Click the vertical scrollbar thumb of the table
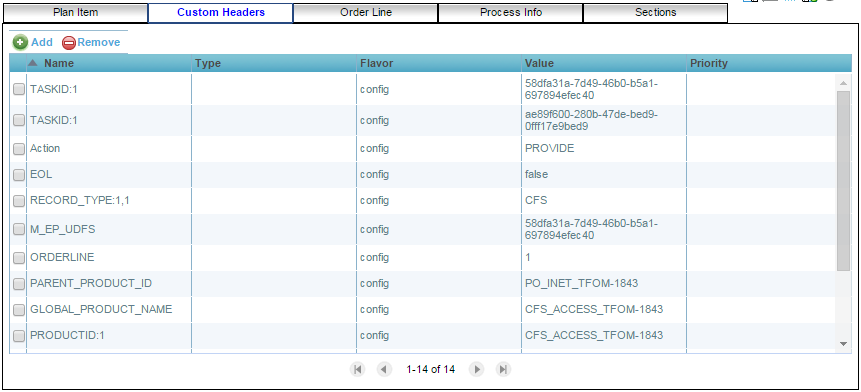The width and height of the screenshot is (861, 392). point(843,181)
